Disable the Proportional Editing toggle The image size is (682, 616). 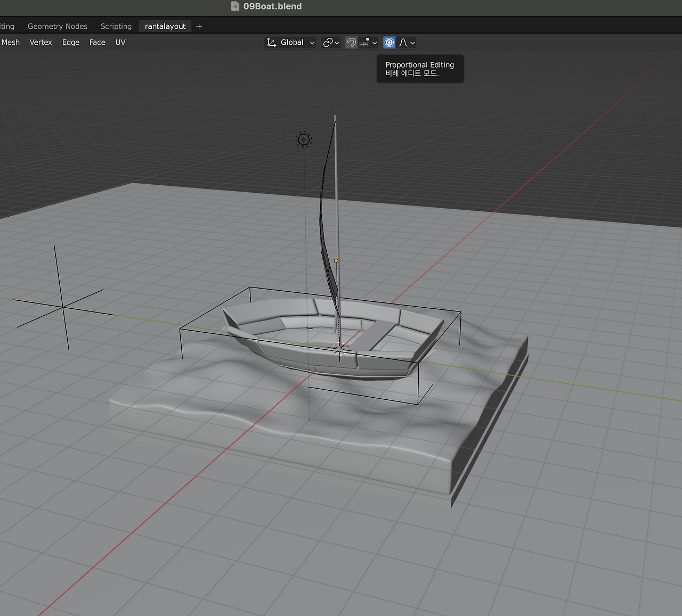pos(389,43)
